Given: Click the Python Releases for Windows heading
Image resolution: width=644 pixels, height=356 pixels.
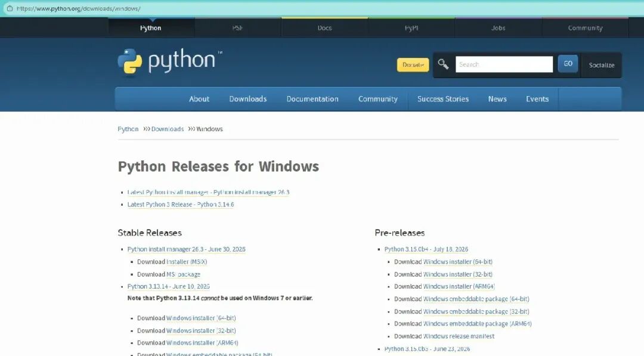Looking at the screenshot, I should pyautogui.click(x=218, y=167).
